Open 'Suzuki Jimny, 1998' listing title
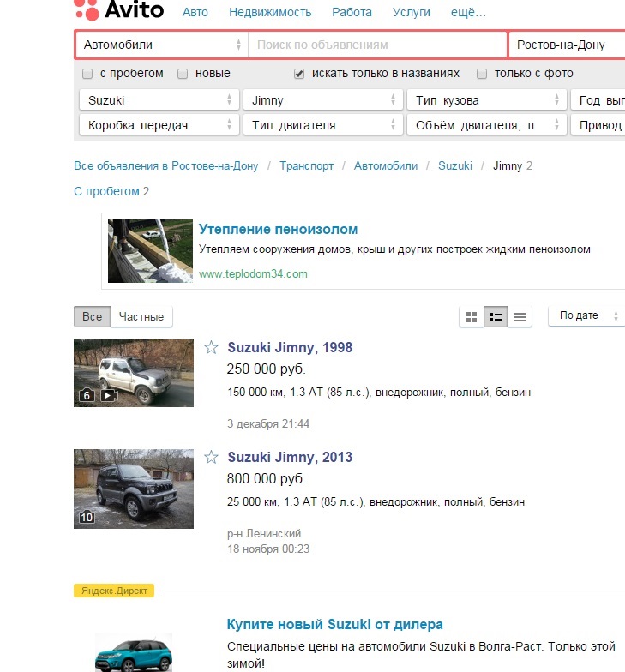Viewport: 625px width, 672px height. point(290,347)
